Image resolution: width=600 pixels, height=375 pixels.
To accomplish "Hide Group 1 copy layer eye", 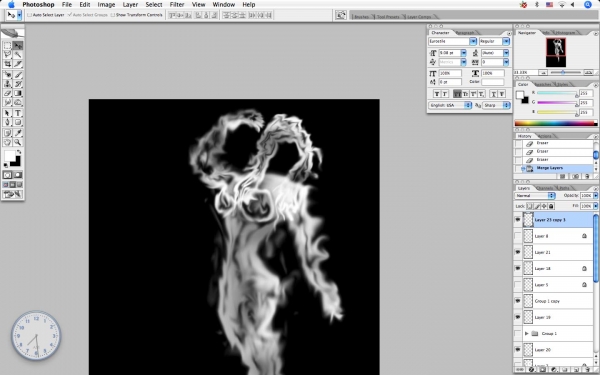I will point(518,301).
